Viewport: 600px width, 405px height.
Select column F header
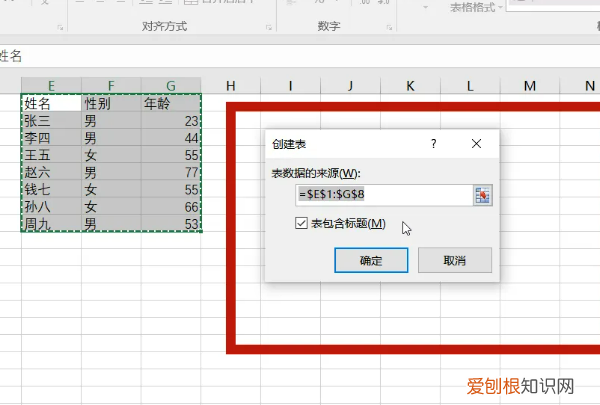111,85
